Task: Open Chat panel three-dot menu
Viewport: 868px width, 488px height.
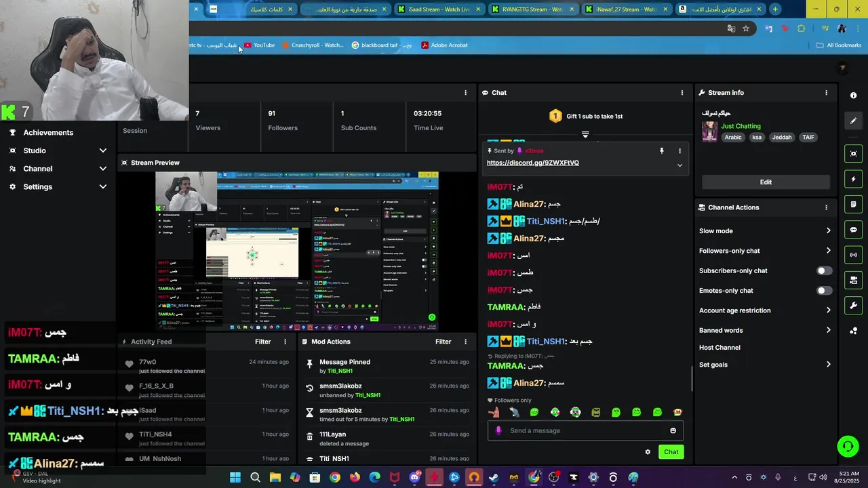Action: tap(682, 93)
